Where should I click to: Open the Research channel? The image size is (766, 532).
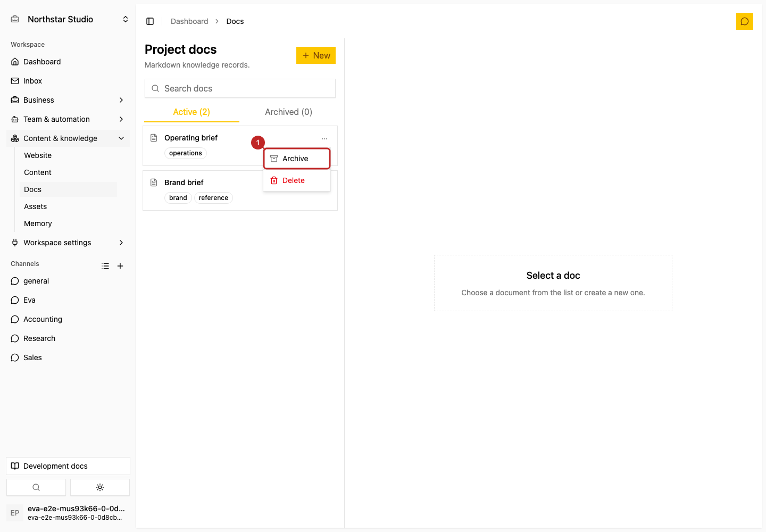(x=68, y=338)
